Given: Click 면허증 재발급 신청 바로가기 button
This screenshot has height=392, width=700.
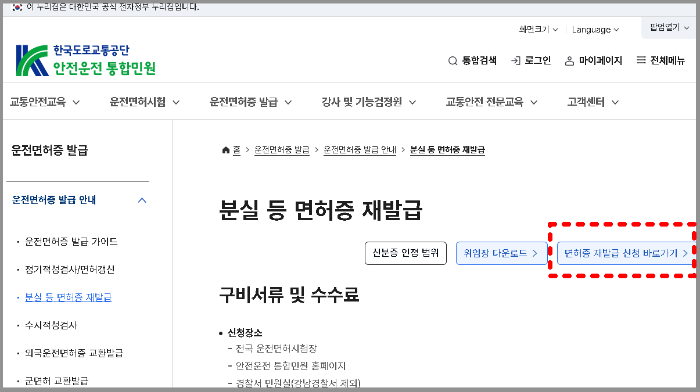Looking at the screenshot, I should [626, 253].
